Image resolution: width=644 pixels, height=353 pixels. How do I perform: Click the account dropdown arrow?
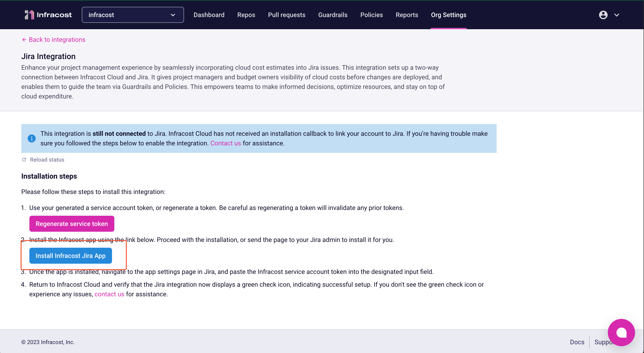(x=617, y=15)
